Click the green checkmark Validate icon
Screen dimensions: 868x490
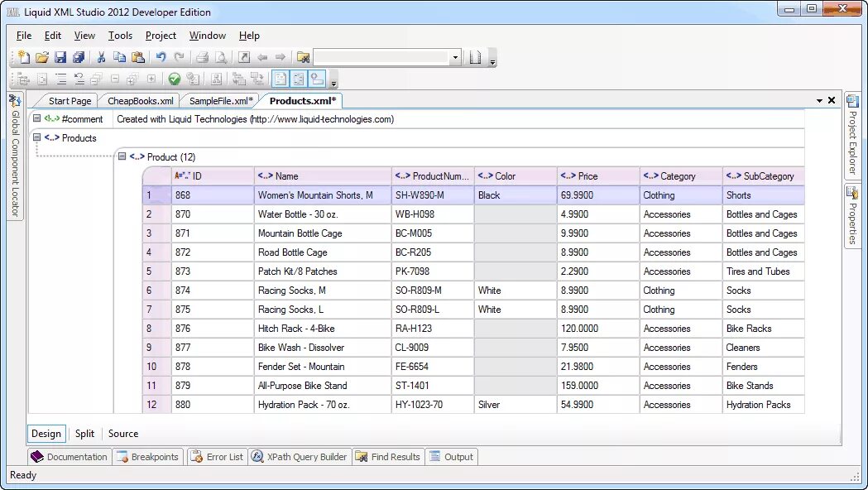[175, 79]
